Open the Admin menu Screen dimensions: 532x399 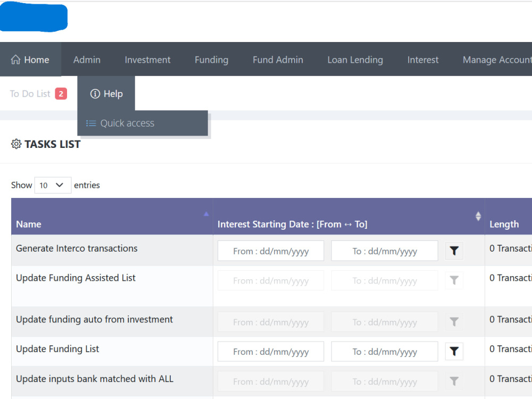point(87,60)
